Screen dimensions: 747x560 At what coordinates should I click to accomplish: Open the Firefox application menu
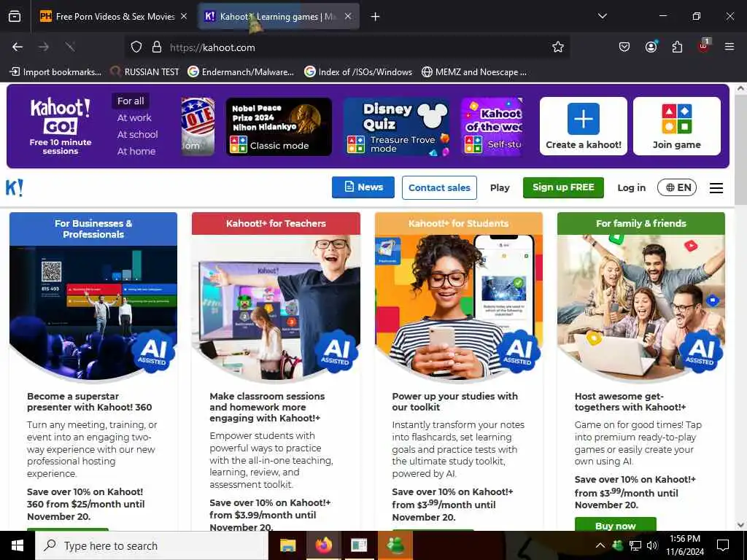click(x=729, y=47)
